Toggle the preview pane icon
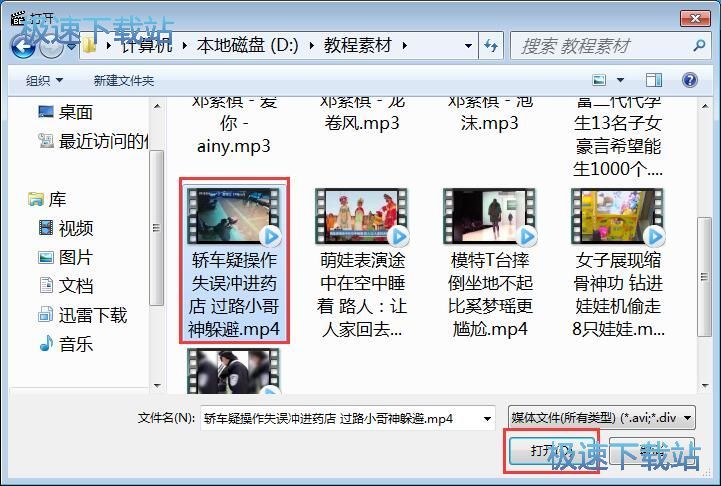Image resolution: width=721 pixels, height=486 pixels. click(x=653, y=80)
